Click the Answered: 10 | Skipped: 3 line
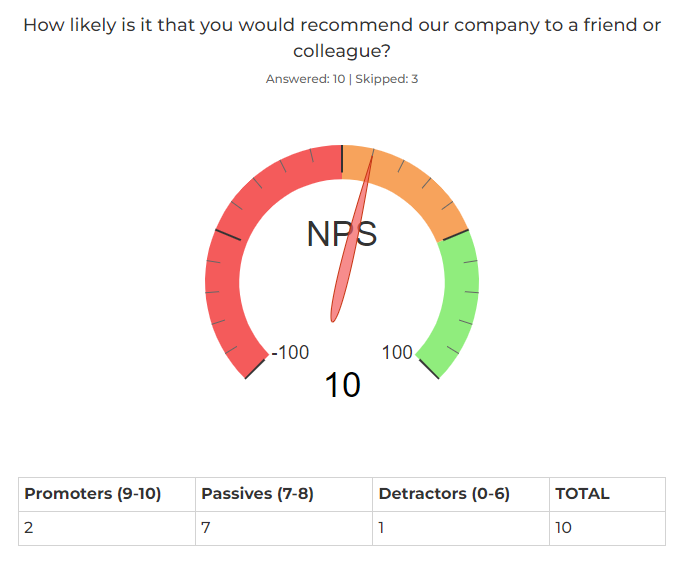This screenshot has width=680, height=561. pyautogui.click(x=342, y=79)
